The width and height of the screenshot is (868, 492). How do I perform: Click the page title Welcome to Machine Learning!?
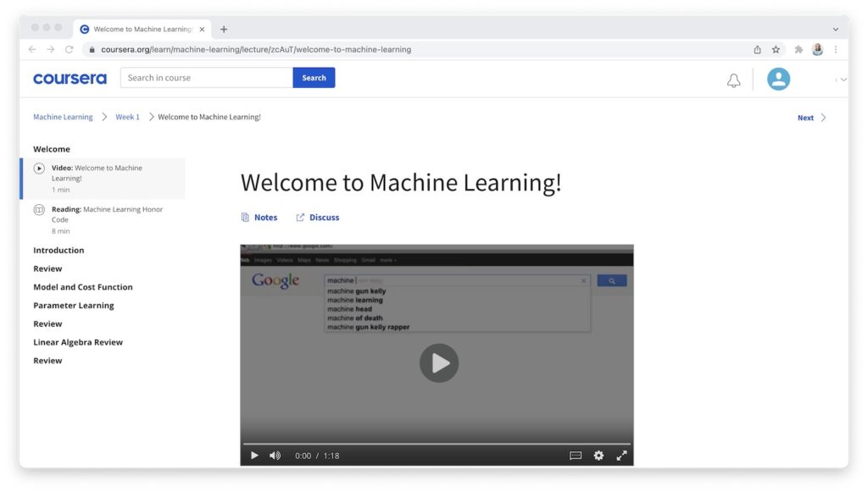tap(401, 183)
